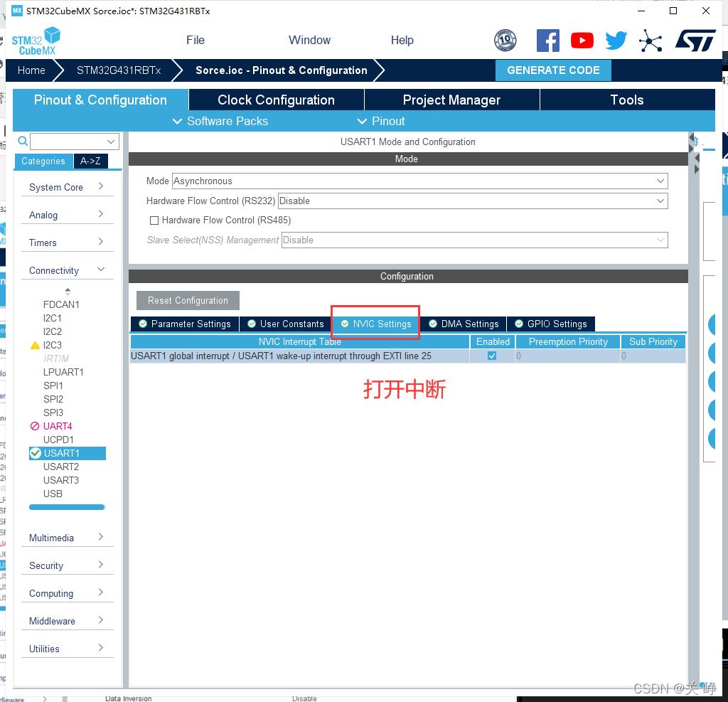Select the NVIC Settings tab
The width and height of the screenshot is (728, 702).
click(x=375, y=324)
